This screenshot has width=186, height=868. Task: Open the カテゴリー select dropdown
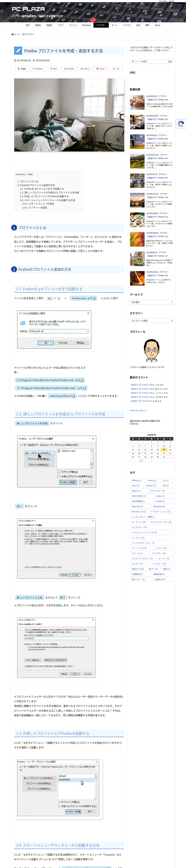(x=152, y=321)
